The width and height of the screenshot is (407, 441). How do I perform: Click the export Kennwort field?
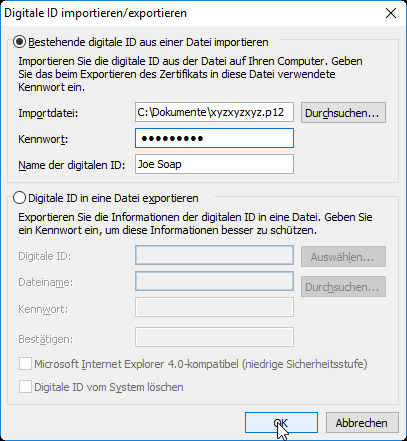214,307
